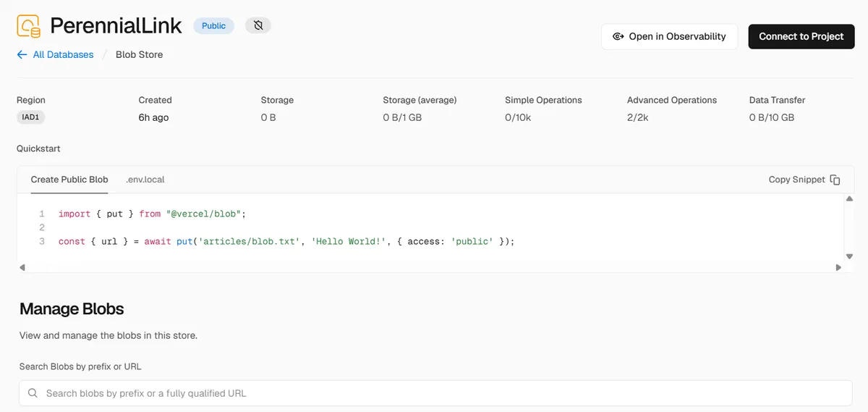Click the back arrow before All Databases
This screenshot has width=868, height=412.
click(22, 54)
